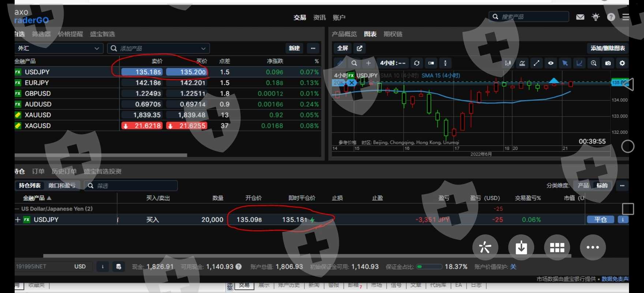Open the messages envelope icon
This screenshot has height=293, width=644.
(580, 17)
